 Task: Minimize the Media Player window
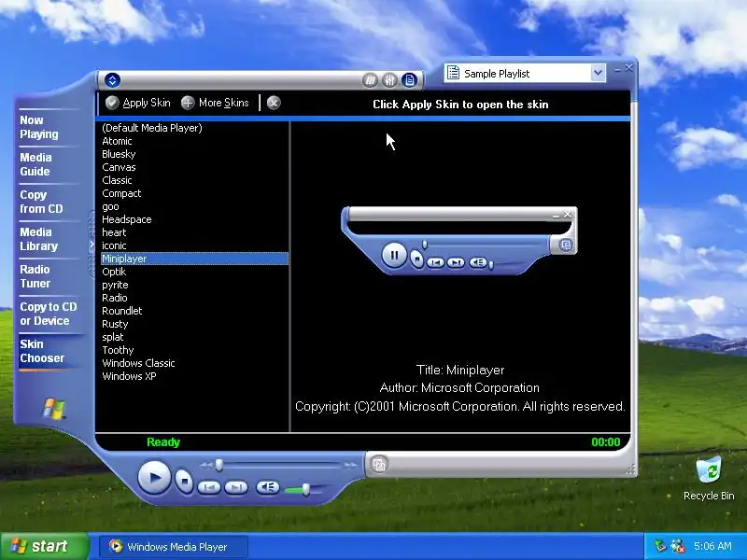tap(617, 69)
